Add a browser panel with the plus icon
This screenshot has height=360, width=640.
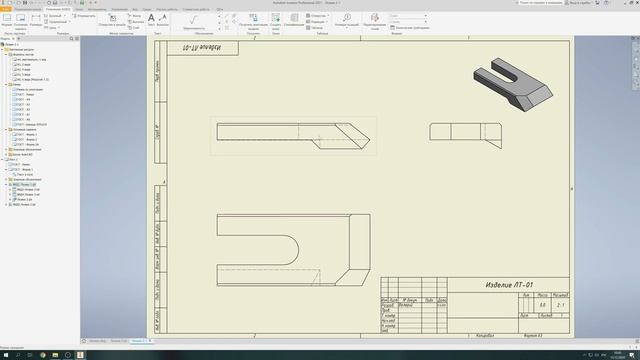18,39
